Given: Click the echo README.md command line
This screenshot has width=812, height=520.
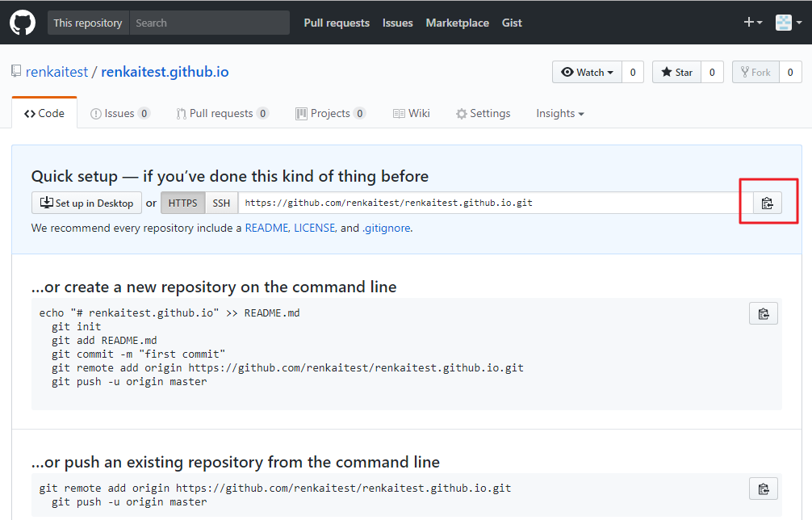Looking at the screenshot, I should point(170,312).
